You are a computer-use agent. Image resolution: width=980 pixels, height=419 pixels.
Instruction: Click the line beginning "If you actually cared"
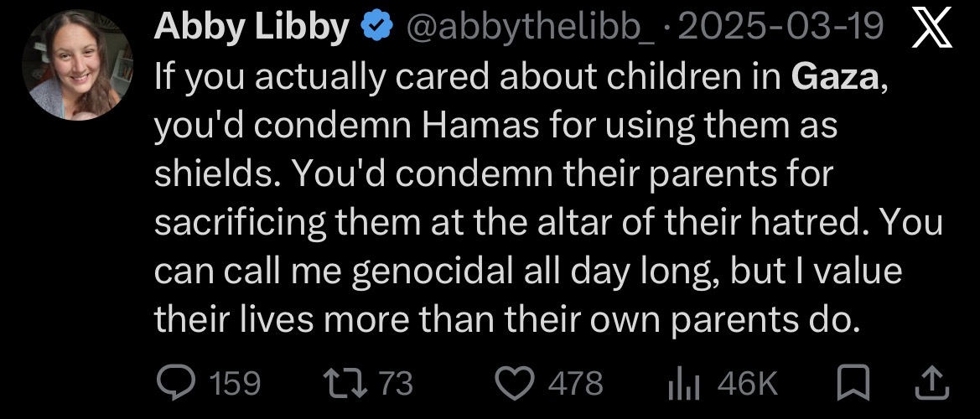pyautogui.click(x=521, y=80)
